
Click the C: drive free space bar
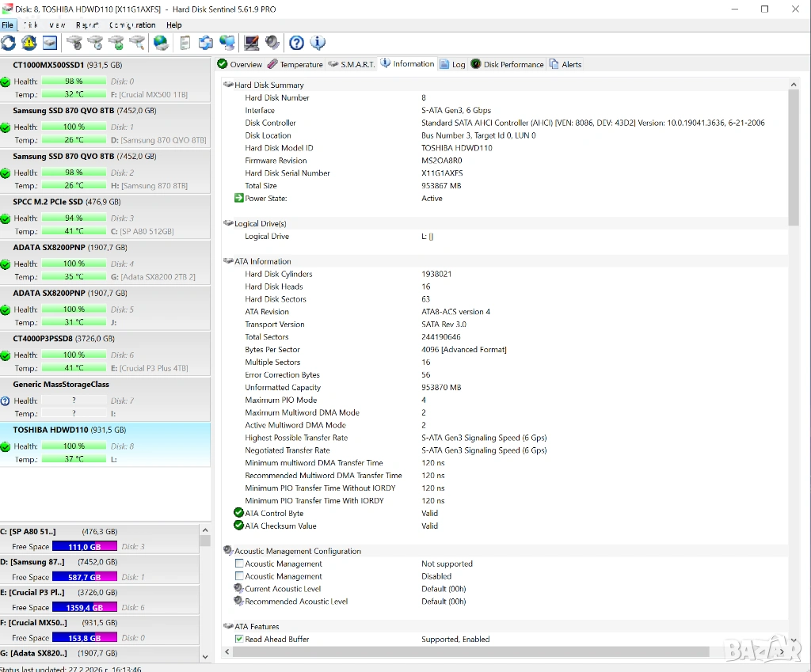click(x=85, y=546)
